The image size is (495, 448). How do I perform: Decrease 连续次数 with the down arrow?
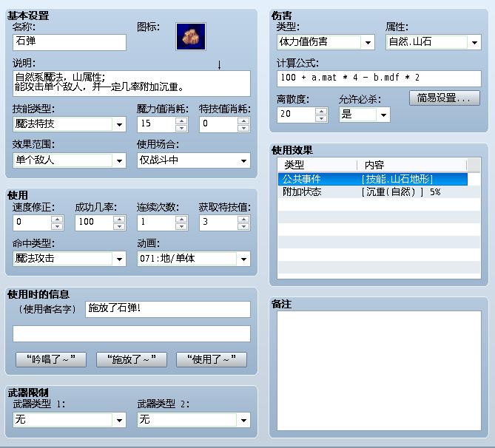tap(181, 226)
